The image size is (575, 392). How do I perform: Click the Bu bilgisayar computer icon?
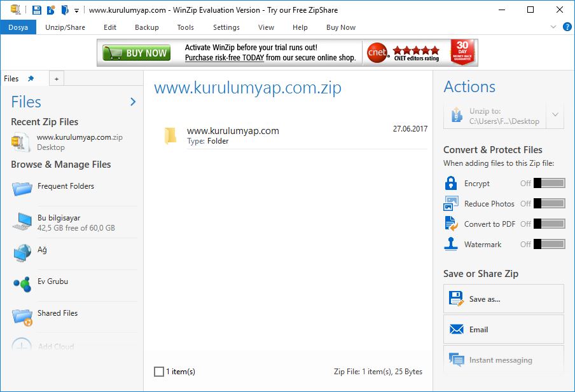(x=22, y=221)
